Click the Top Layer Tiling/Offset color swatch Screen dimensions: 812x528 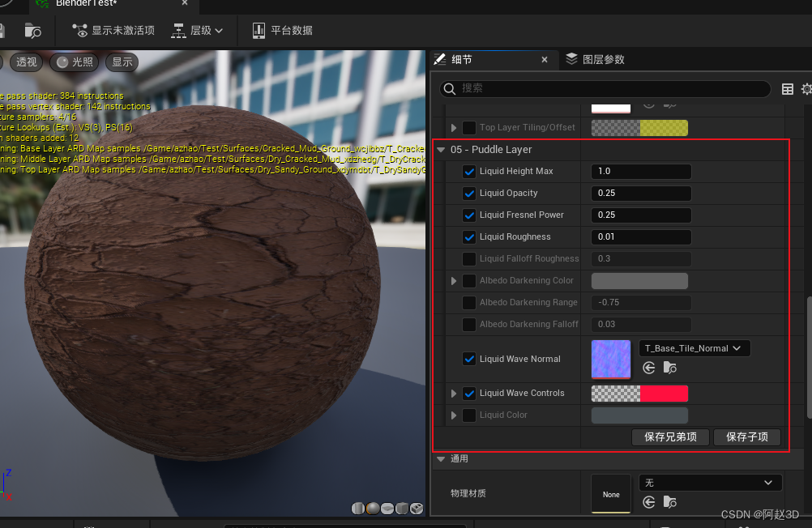(x=639, y=128)
